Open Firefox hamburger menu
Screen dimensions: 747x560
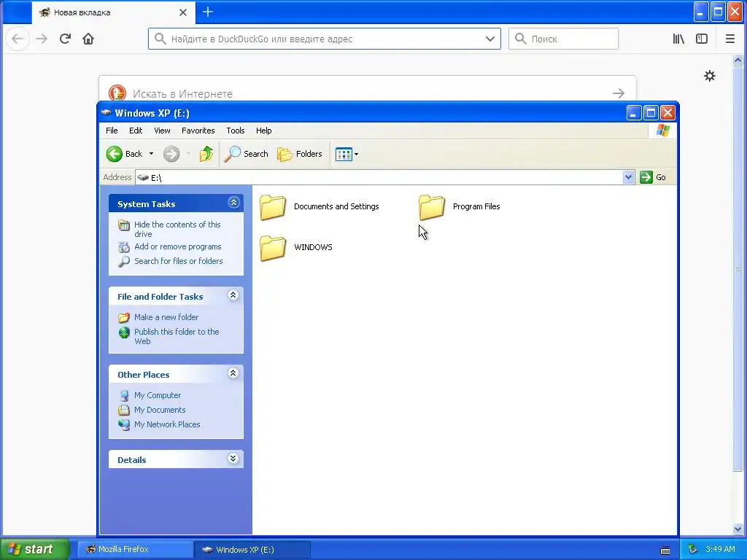tap(729, 39)
